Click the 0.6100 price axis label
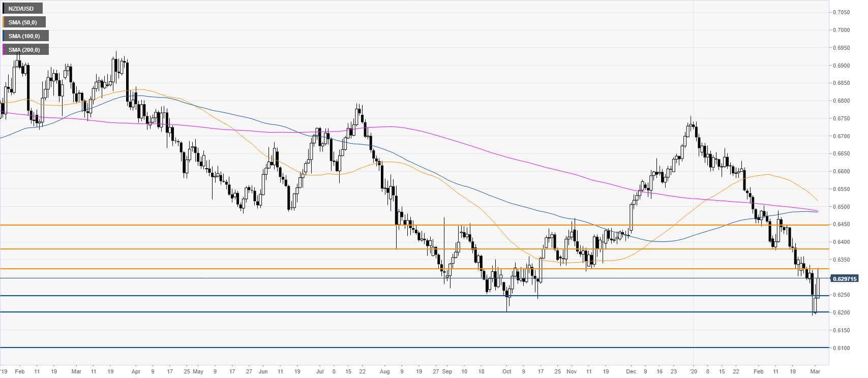Viewport: 868px width, 378px height. pos(841,348)
